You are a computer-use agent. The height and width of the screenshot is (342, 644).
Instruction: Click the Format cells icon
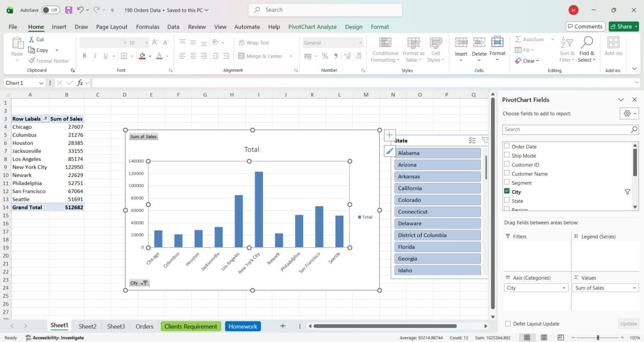[x=497, y=43]
